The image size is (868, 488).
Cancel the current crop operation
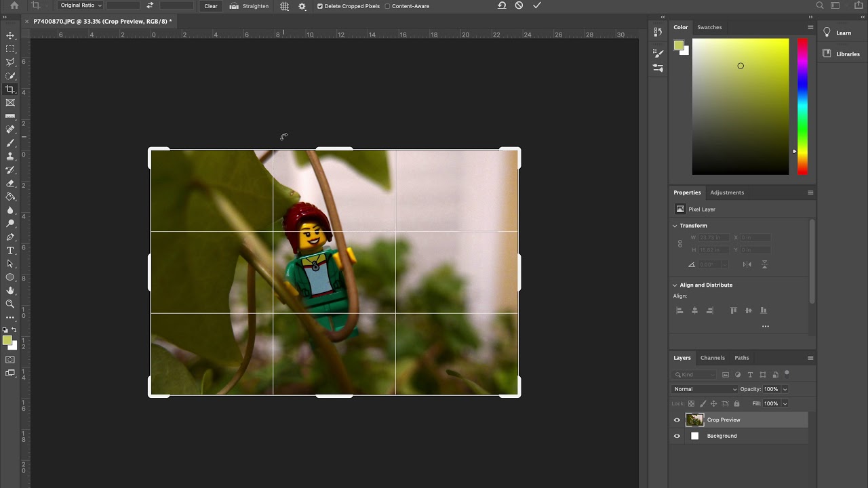click(x=519, y=5)
